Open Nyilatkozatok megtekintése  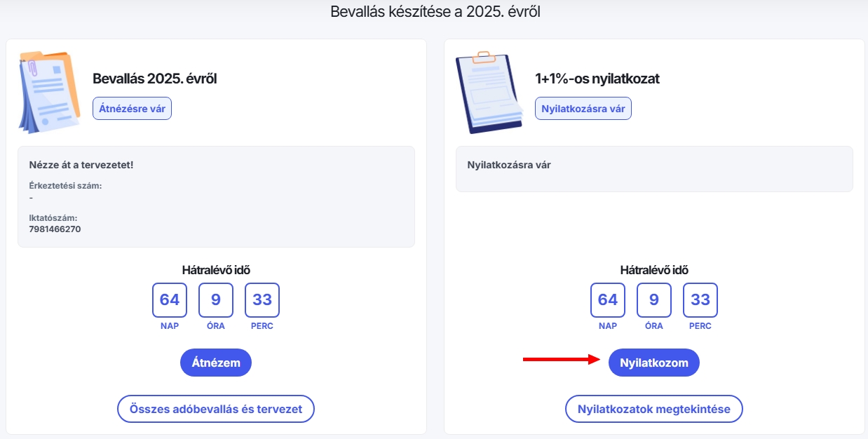click(653, 409)
